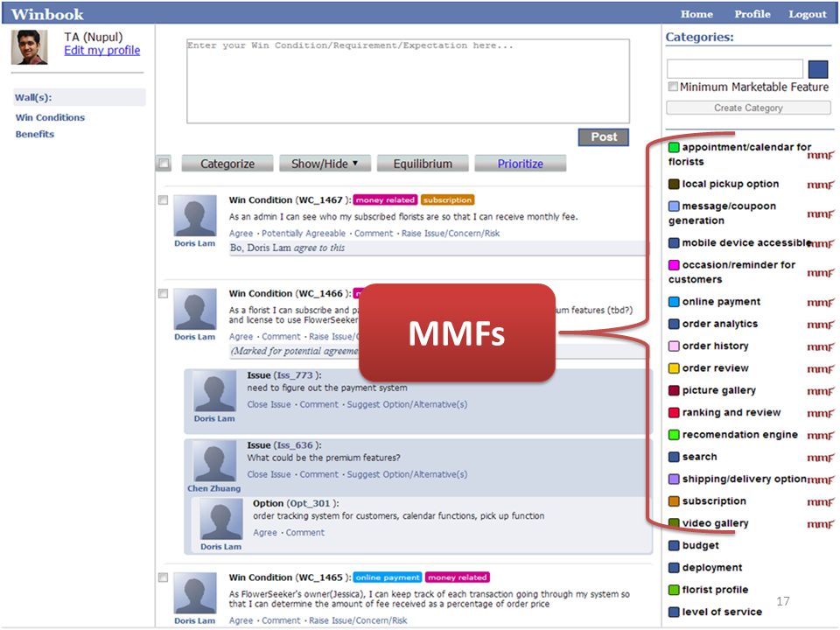The width and height of the screenshot is (840, 630).
Task: Click the mmf icon beside order analytics
Action: 821,325
